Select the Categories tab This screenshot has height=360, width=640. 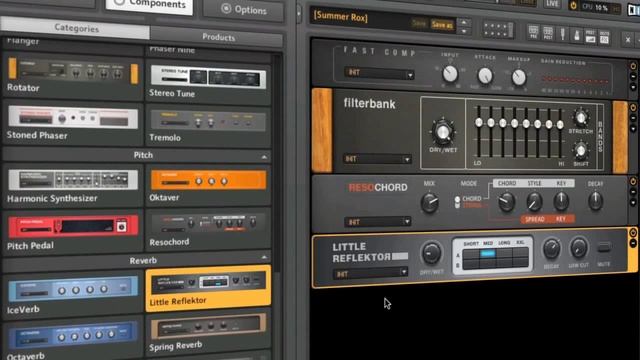76,28
